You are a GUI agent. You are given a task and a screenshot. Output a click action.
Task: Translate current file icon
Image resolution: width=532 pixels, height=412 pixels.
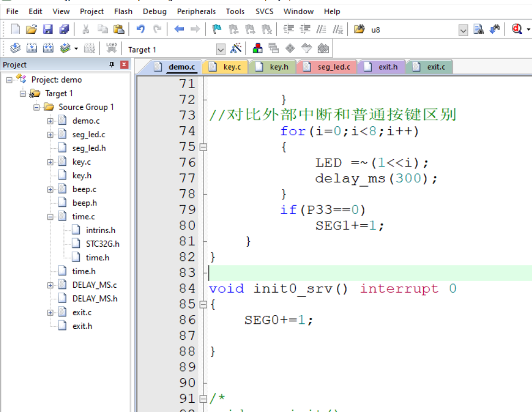pos(15,48)
